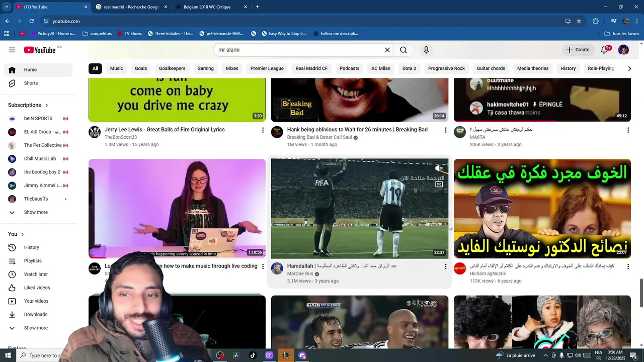Click the YouTube logo

[40, 50]
